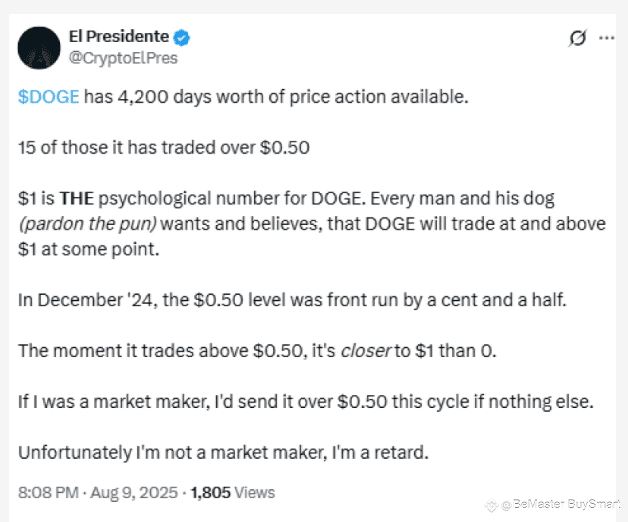Image resolution: width=628 pixels, height=522 pixels.
Task: Open the three-dot more options menu
Action: click(x=606, y=38)
